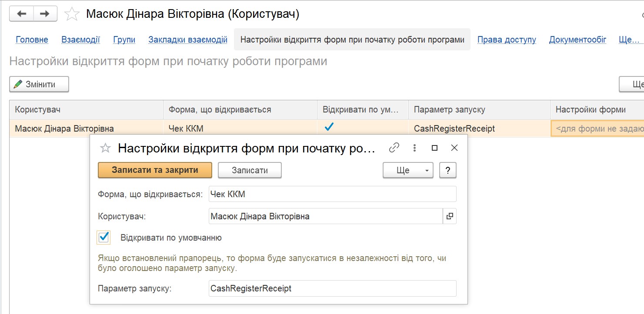This screenshot has height=314, width=644.
Task: Click the checkmark in Чек ККМ row
Action: (330, 127)
